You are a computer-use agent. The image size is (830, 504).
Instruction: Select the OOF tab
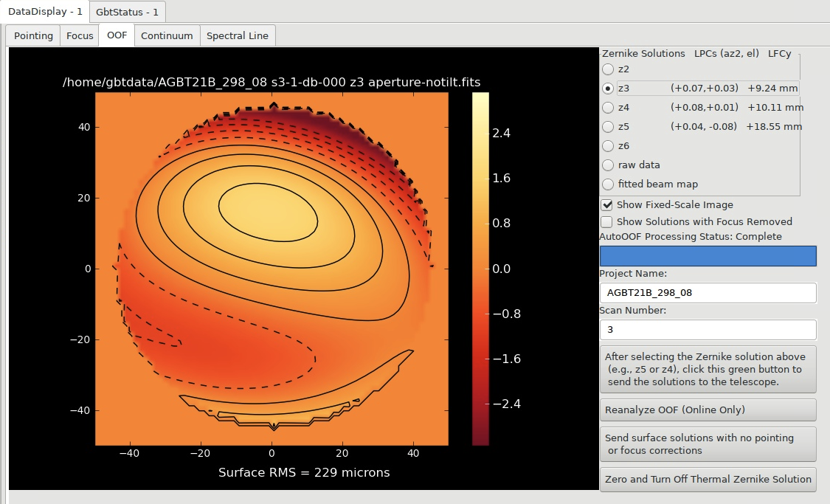click(x=117, y=35)
